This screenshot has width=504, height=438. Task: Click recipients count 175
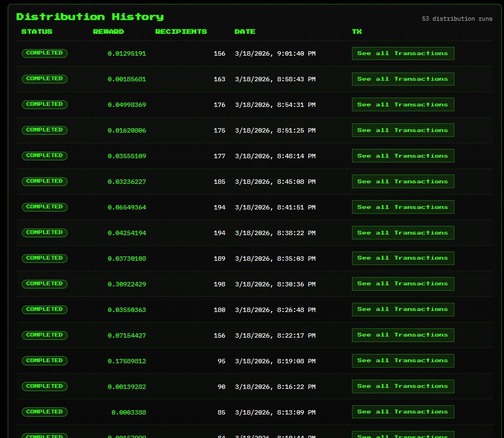coord(220,130)
